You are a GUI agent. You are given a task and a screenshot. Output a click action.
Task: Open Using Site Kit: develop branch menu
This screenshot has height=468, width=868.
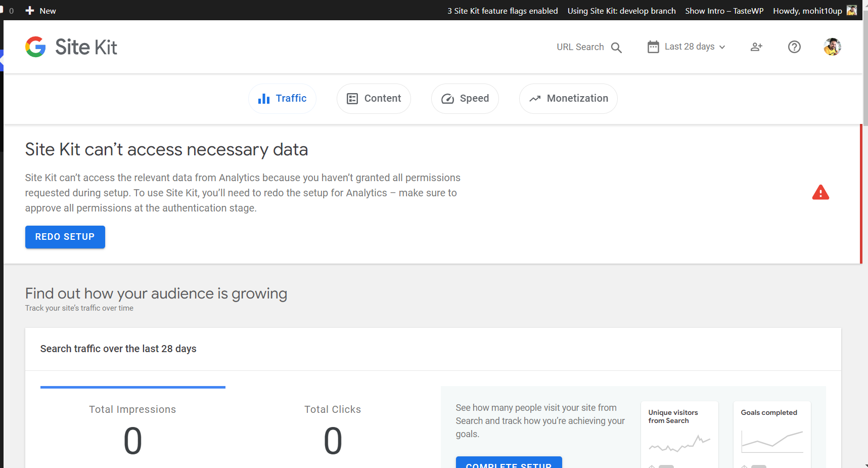pos(621,11)
